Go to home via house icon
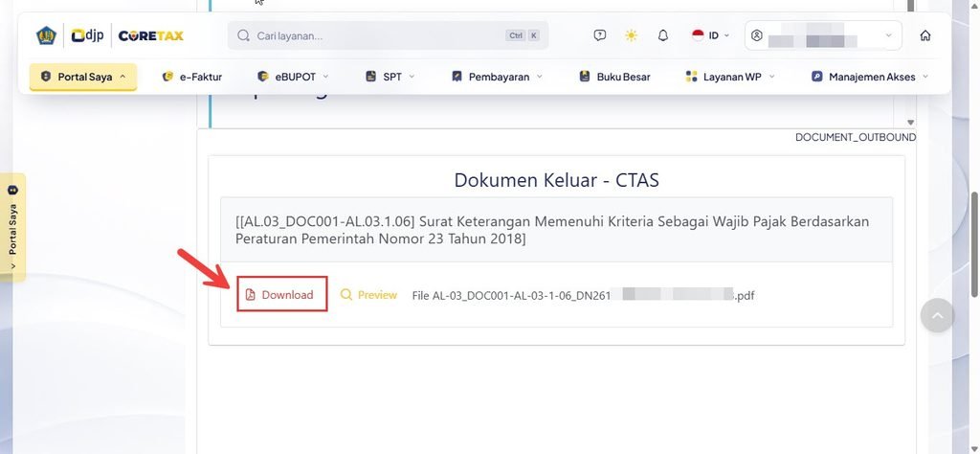Screen dimensions: 980x454 [x=925, y=35]
